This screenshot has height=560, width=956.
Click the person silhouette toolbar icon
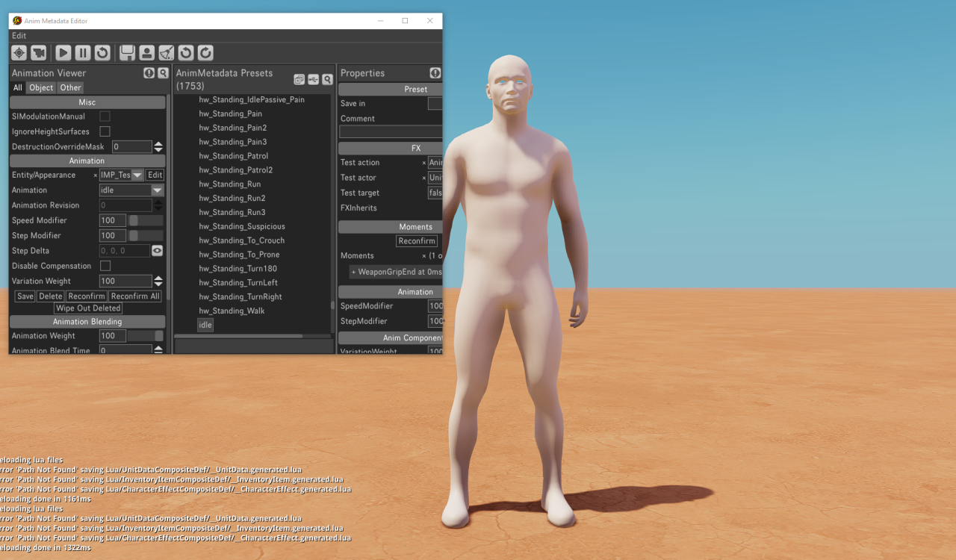[x=146, y=53]
